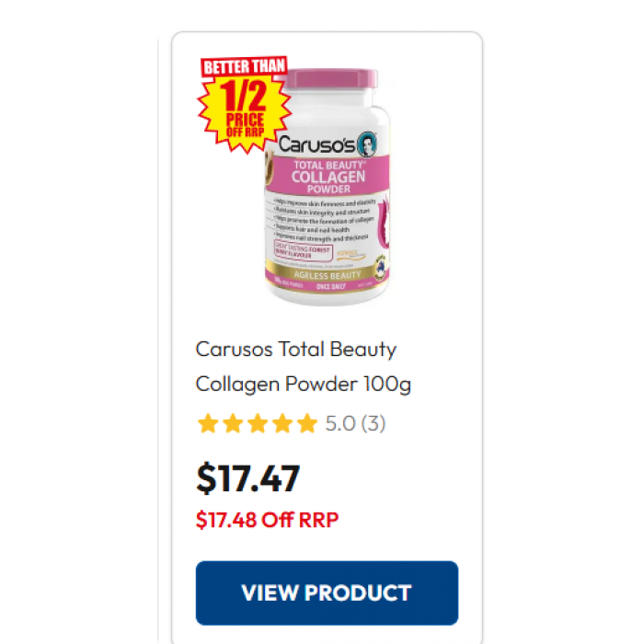644x644 pixels.
Task: Open the Carusos Total Beauty Collagen Powder title
Action: 303,366
